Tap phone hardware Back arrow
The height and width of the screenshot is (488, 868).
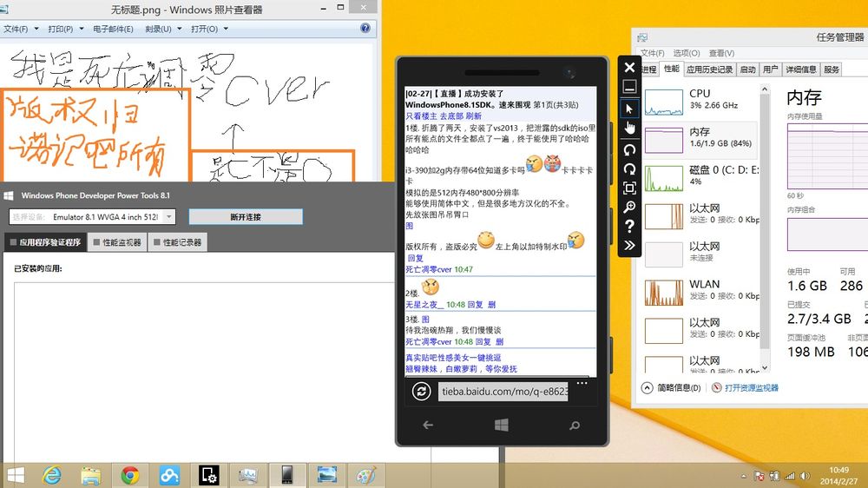point(428,425)
